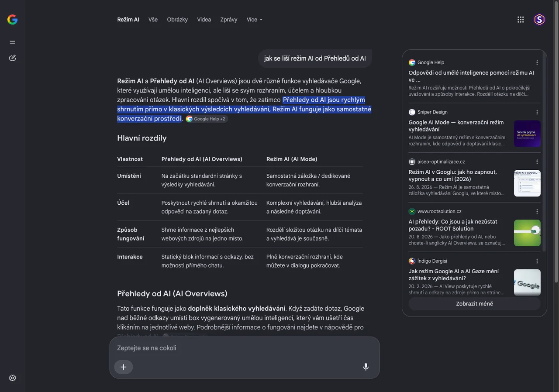Screen dimensions: 559x392
Task: Open options menu for the Sniper Design source
Action: pos(537,112)
